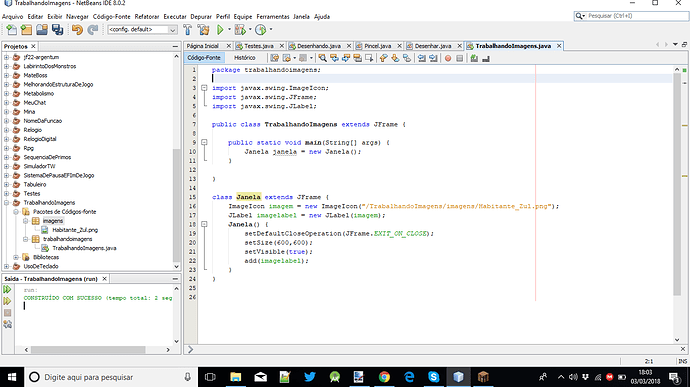Click the Debug Project toolbar icon
The width and height of the screenshot is (690, 387).
click(240, 29)
